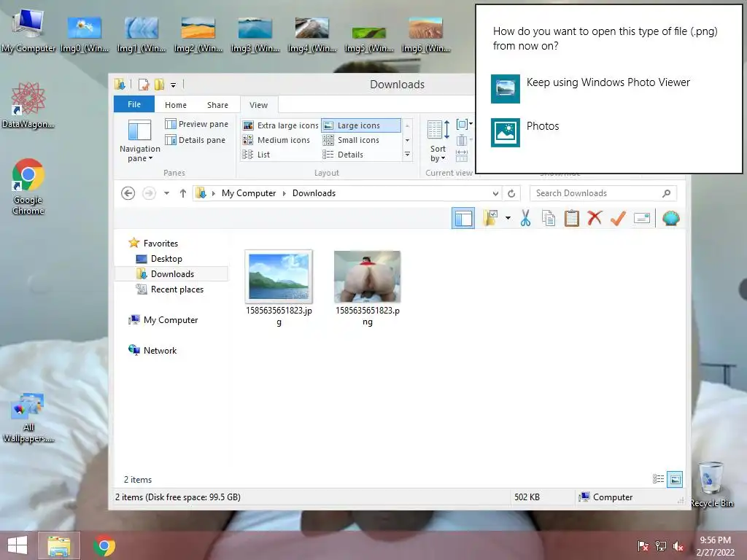
Task: Click File Explorer on the taskbar
Action: 58,545
